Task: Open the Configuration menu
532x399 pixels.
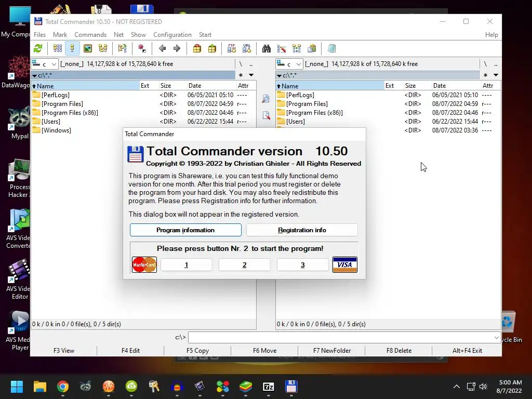Action: [172, 35]
